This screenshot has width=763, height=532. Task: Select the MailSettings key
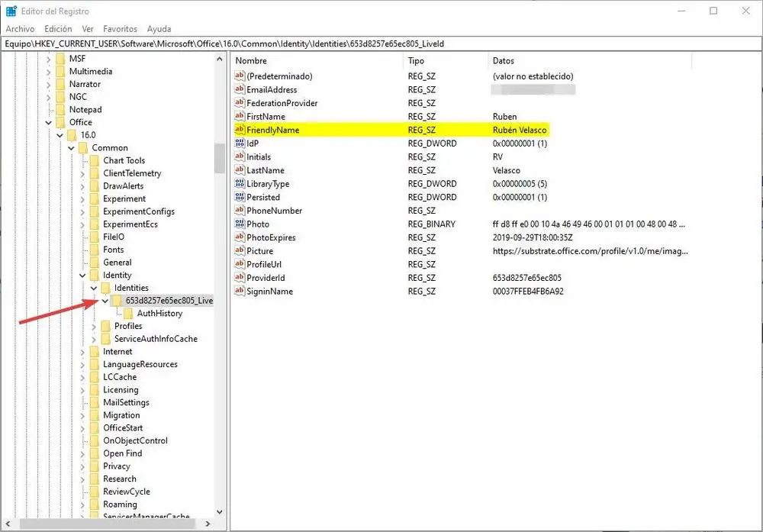coord(126,402)
